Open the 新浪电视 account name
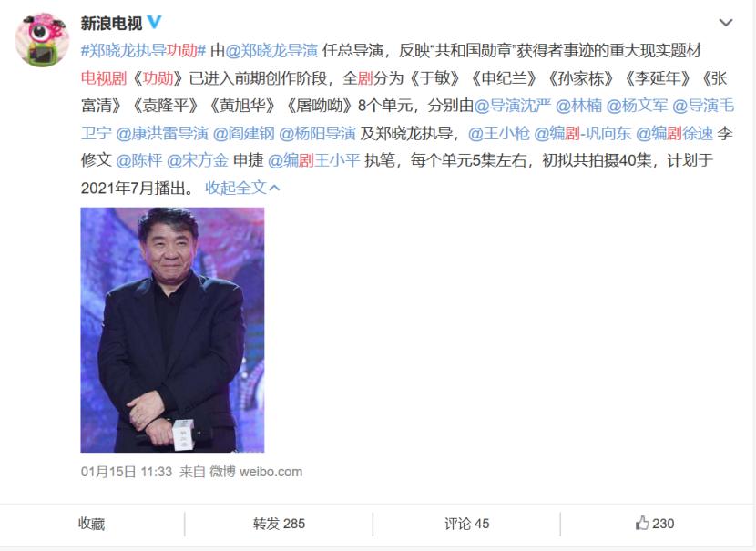The height and width of the screenshot is (551, 756). [111, 23]
